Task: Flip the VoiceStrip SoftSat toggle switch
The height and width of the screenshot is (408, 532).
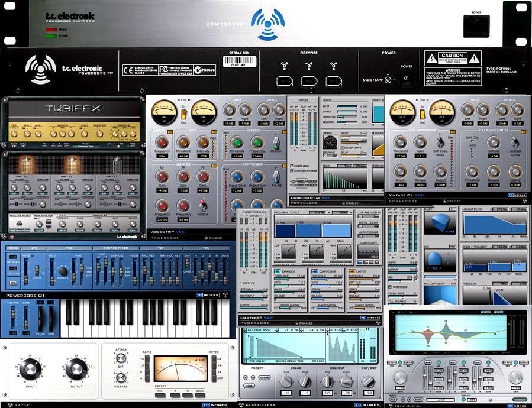Action: (202, 205)
